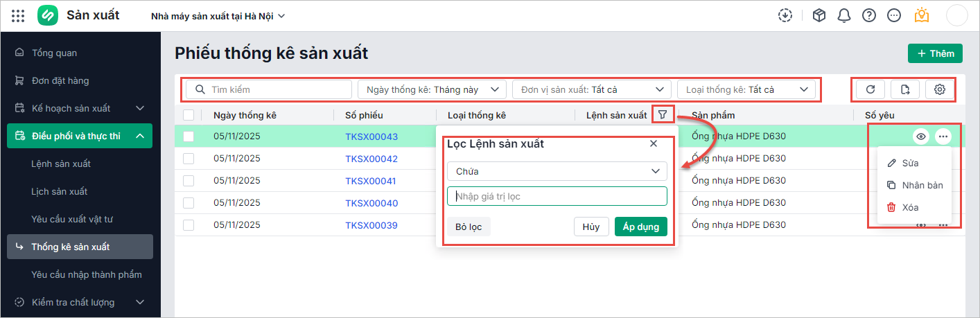Click the three-dot menu on highlighted row
Screen dimensions: 980x318
coord(943,136)
